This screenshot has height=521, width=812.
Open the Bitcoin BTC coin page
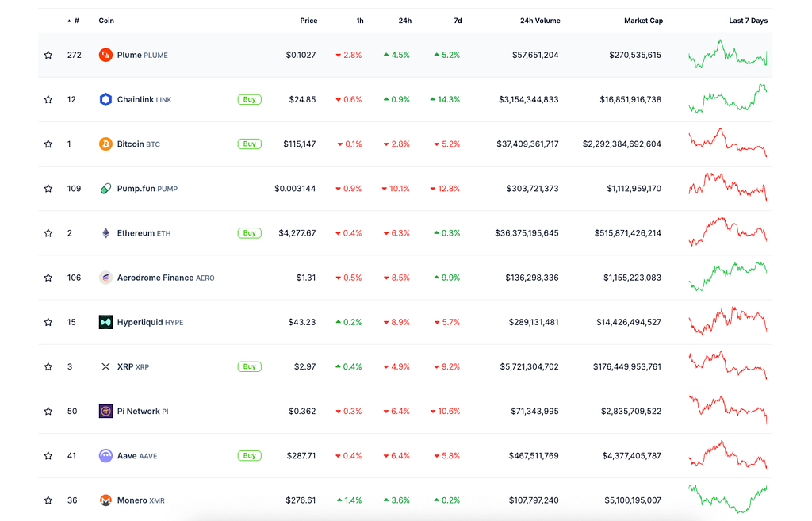138,144
